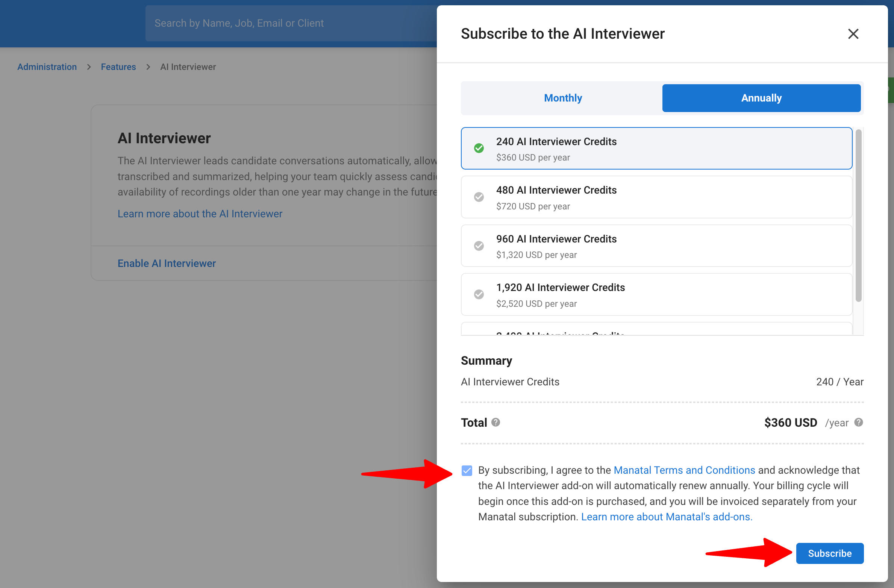The image size is (894, 588).
Task: Choose the 960 AI Interviewer Credits option
Action: coord(656,246)
